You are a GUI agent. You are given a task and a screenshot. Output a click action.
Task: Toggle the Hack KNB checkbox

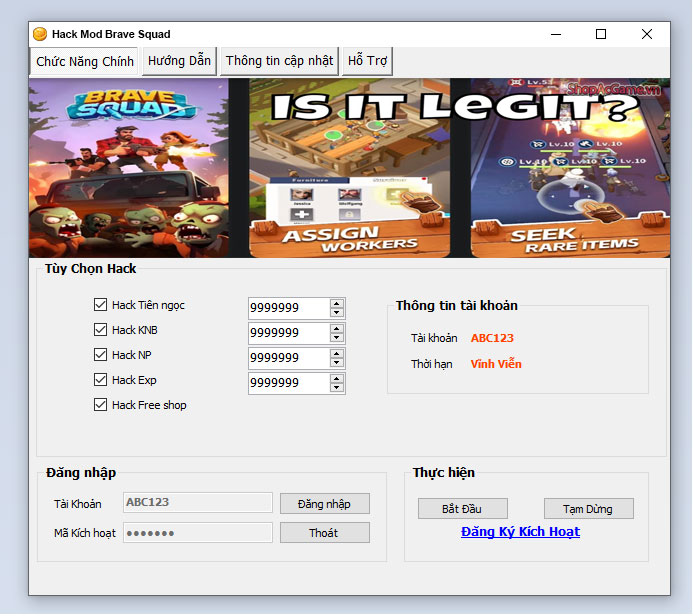pyautogui.click(x=100, y=330)
